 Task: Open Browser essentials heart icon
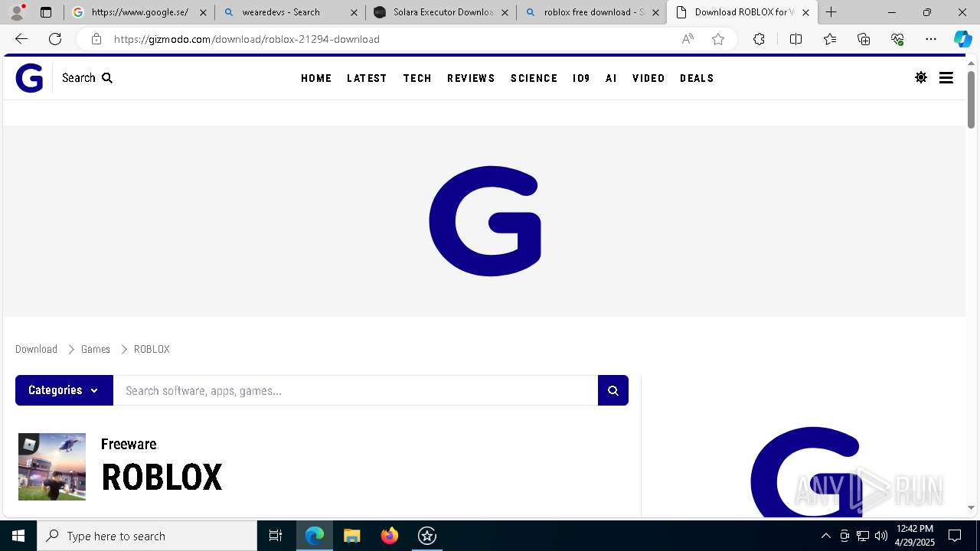897,39
